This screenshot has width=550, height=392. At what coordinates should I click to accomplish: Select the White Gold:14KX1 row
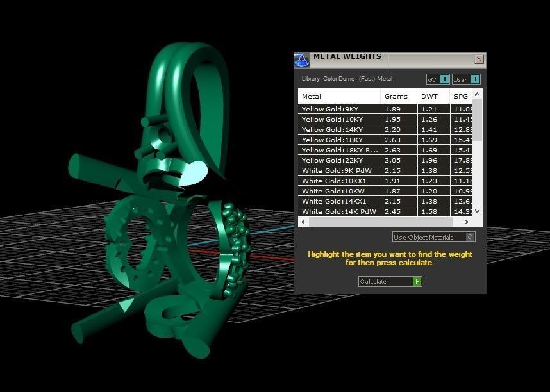pyautogui.click(x=385, y=201)
